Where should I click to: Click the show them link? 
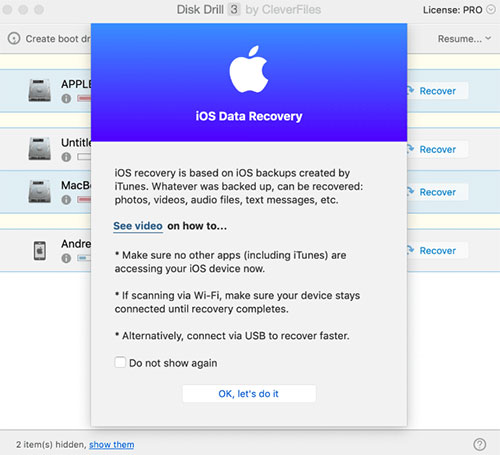[x=112, y=445]
